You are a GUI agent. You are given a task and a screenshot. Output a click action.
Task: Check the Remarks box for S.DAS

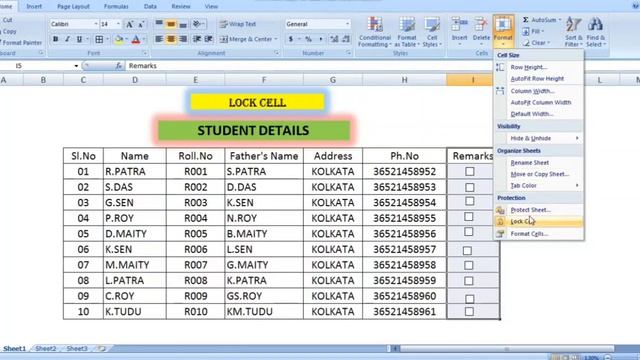pos(470,187)
